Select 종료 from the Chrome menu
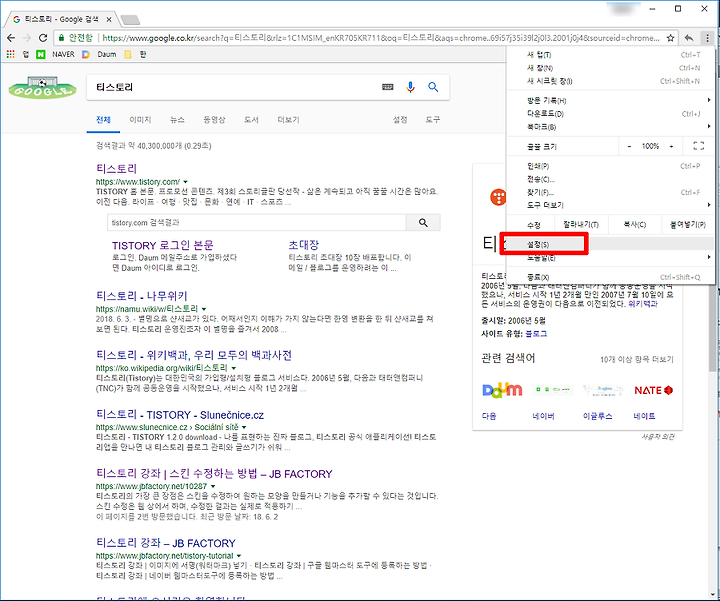Viewport: 720px width, 601px height. coord(611,277)
